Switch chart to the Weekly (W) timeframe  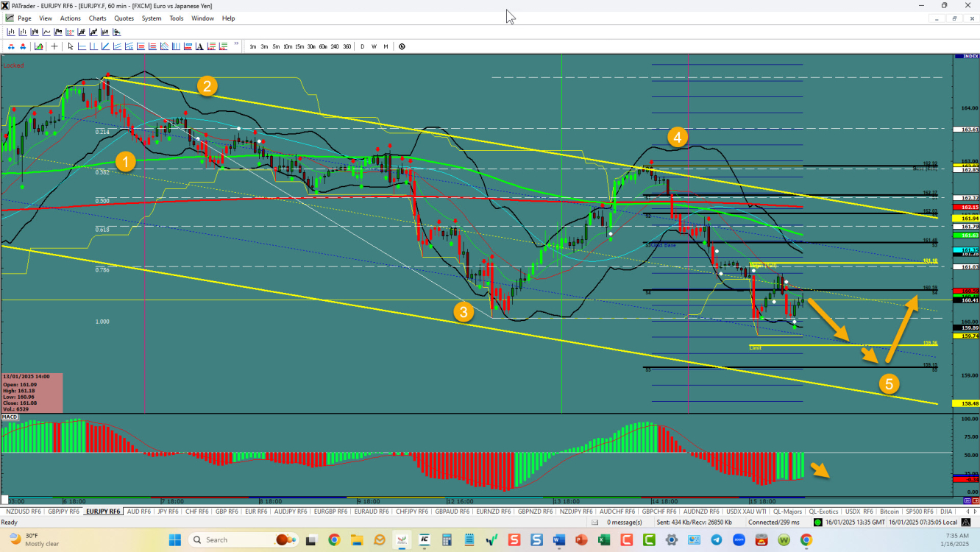tap(374, 46)
